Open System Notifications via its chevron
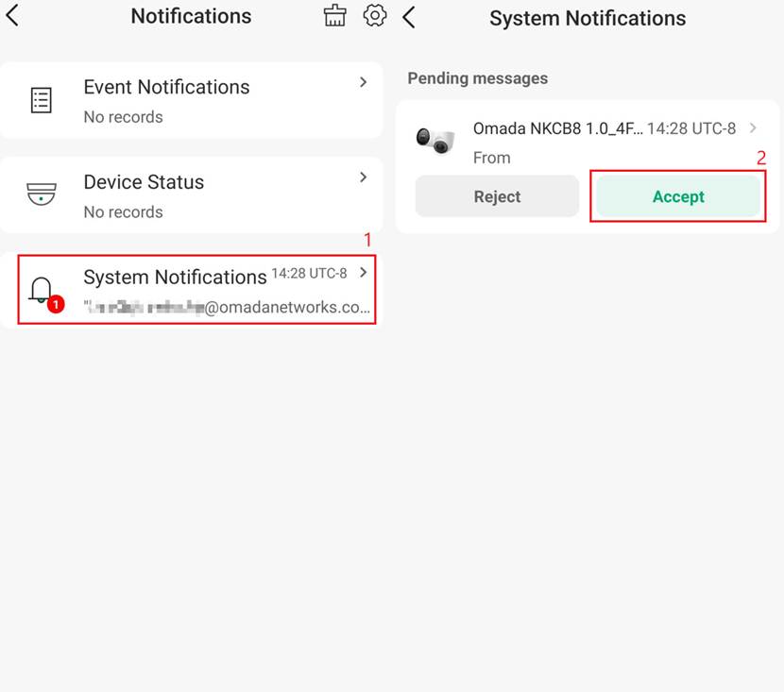Screen dimensions: 784x692 pos(364,272)
